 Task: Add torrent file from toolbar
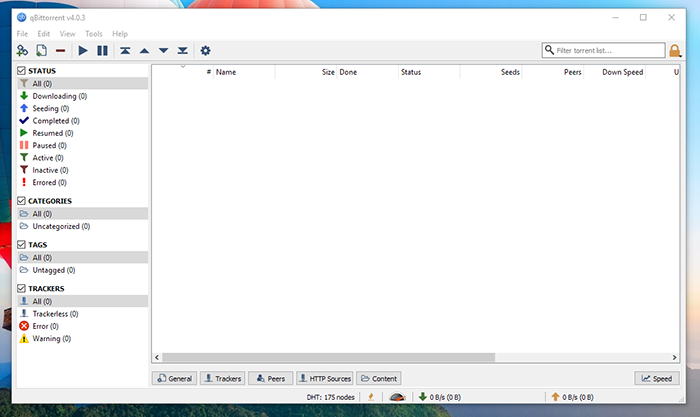[x=42, y=50]
